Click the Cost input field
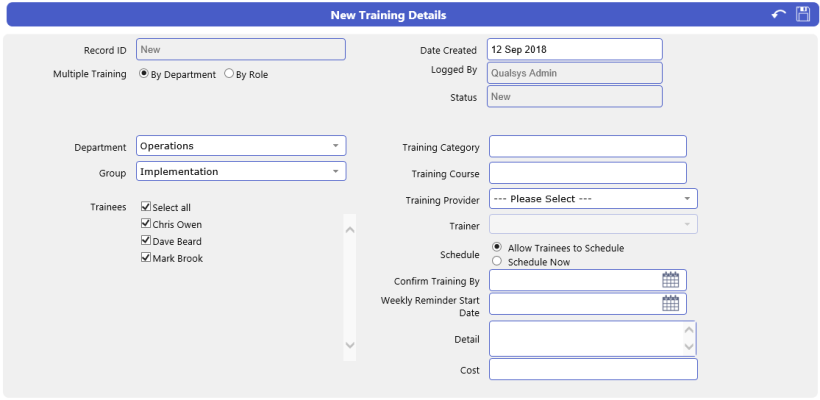This screenshot has width=820, height=400. click(x=593, y=369)
